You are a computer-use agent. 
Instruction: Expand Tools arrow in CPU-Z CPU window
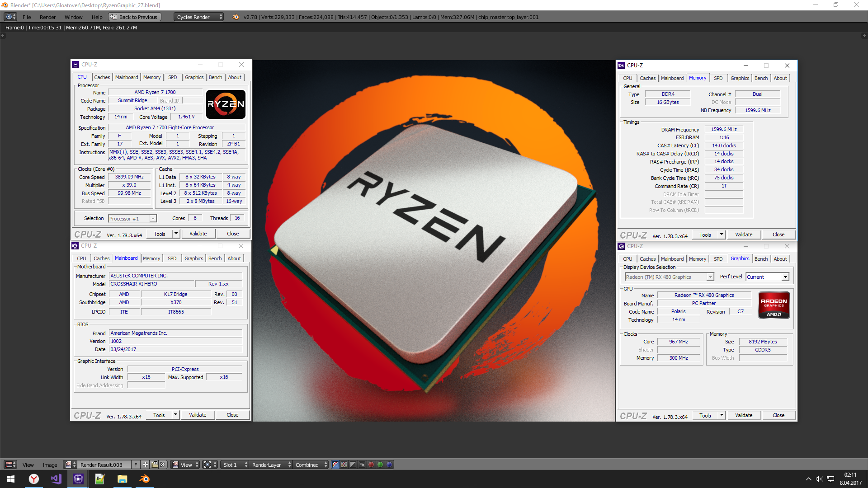click(176, 234)
